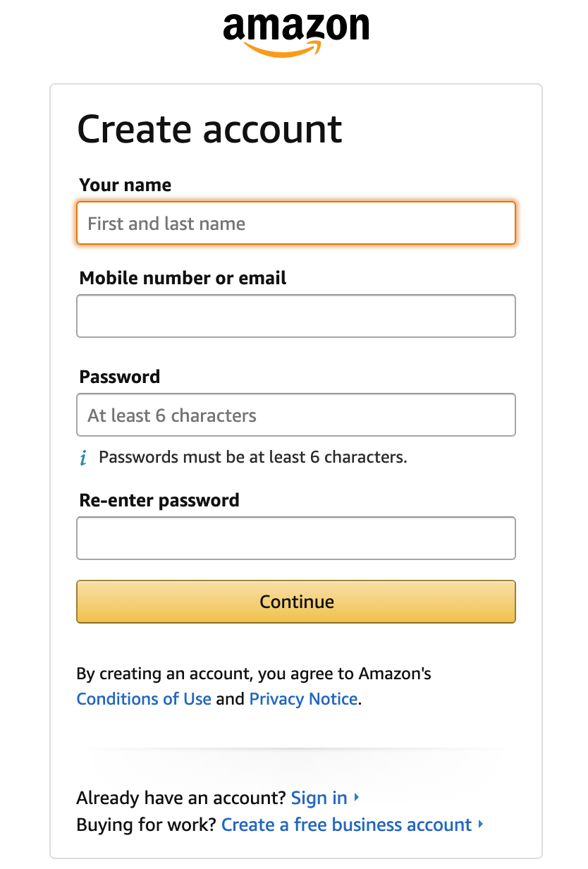588x869 pixels.
Task: Click the bold Password label
Action: tap(120, 377)
